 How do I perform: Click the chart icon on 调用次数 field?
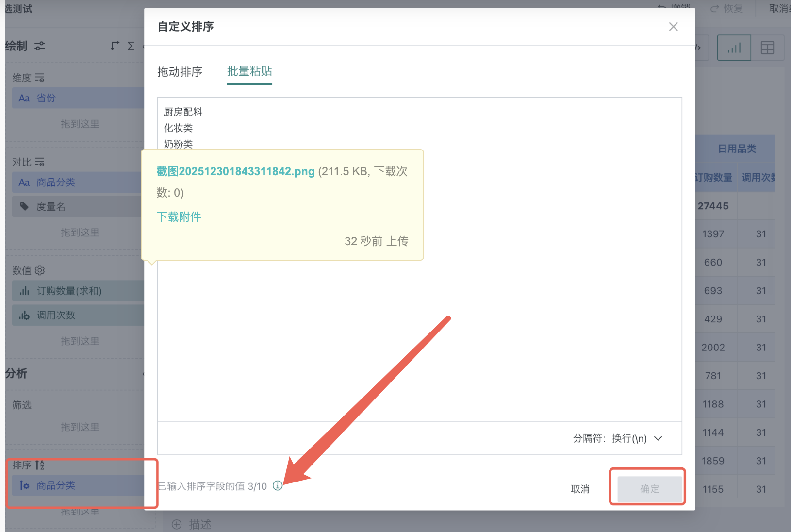pos(25,315)
